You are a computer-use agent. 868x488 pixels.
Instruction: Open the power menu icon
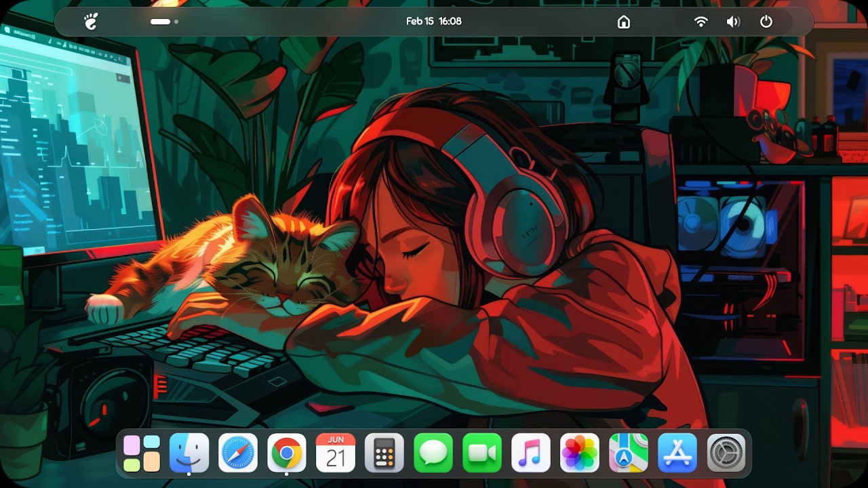pyautogui.click(x=766, y=22)
